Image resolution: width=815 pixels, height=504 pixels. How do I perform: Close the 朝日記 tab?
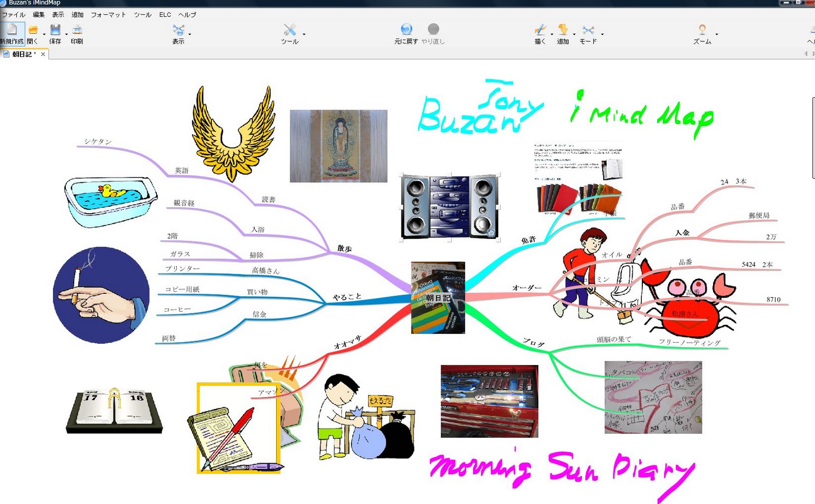tap(43, 54)
